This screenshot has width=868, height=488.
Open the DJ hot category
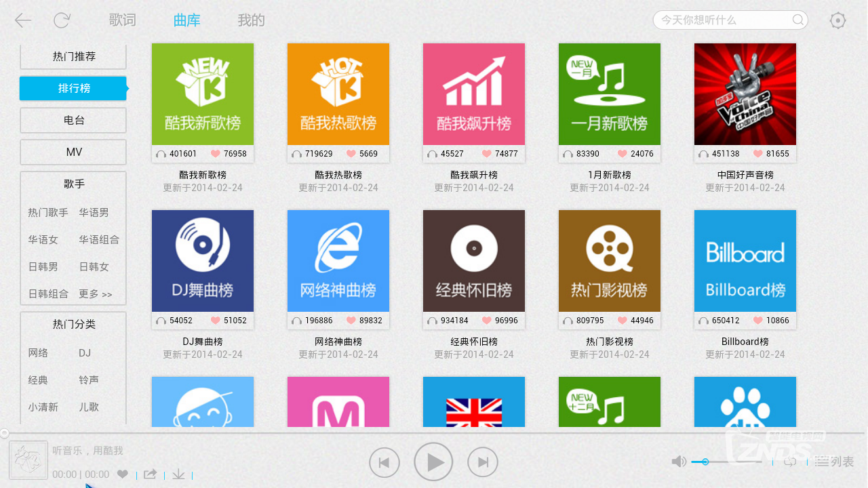[85, 353]
